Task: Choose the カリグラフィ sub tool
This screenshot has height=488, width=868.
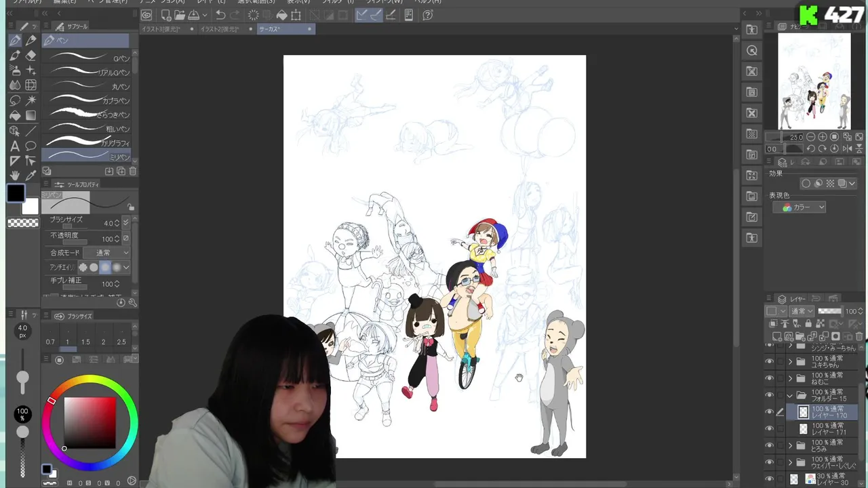Action: tap(86, 142)
